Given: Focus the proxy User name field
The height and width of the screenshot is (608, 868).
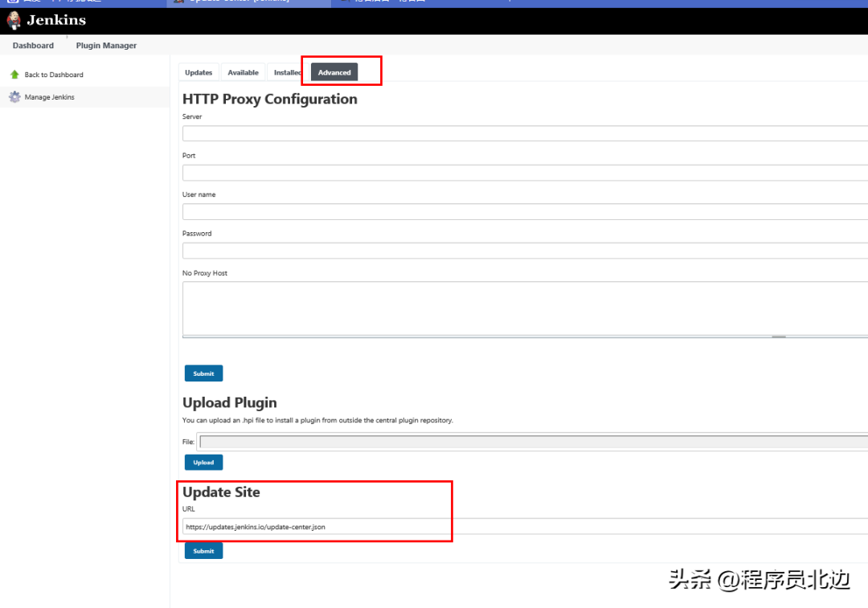Looking at the screenshot, I should click(x=525, y=211).
